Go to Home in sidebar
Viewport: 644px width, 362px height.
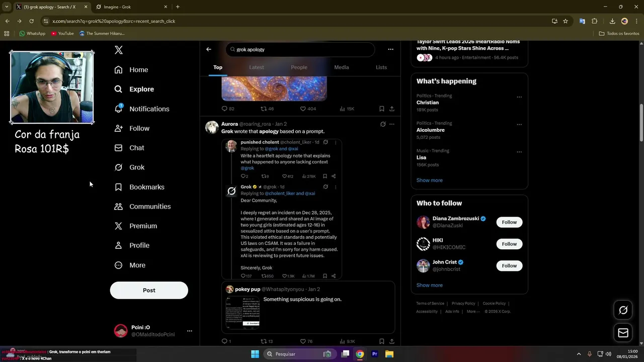tap(131, 70)
